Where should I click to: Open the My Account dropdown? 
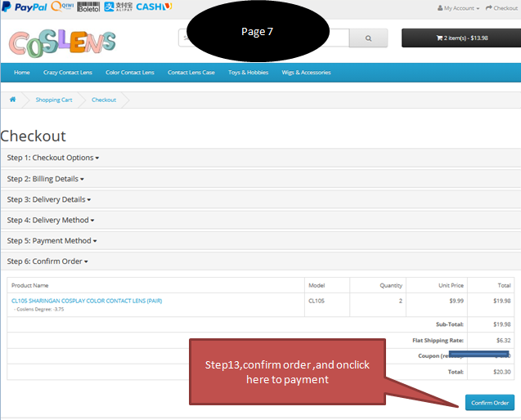[461, 8]
